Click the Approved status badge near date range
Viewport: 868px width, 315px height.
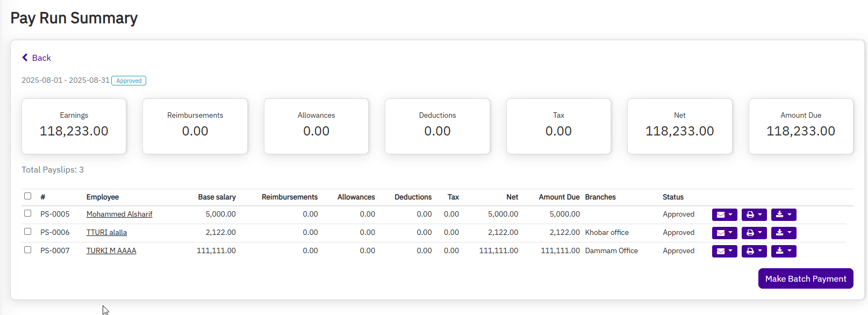[x=128, y=81]
